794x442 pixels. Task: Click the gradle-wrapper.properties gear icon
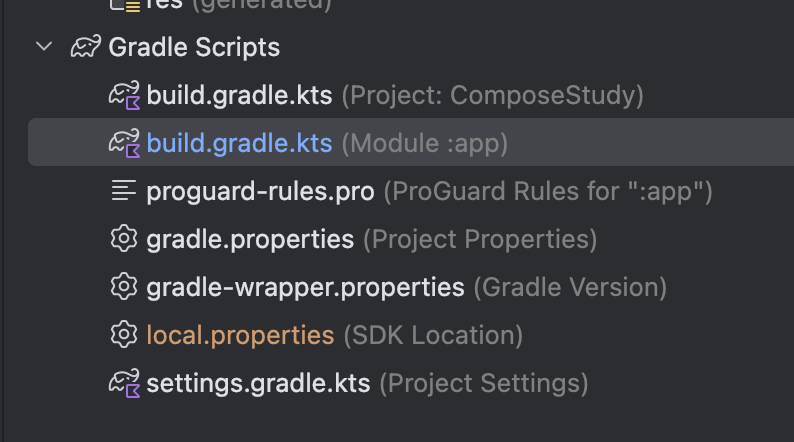pos(124,288)
